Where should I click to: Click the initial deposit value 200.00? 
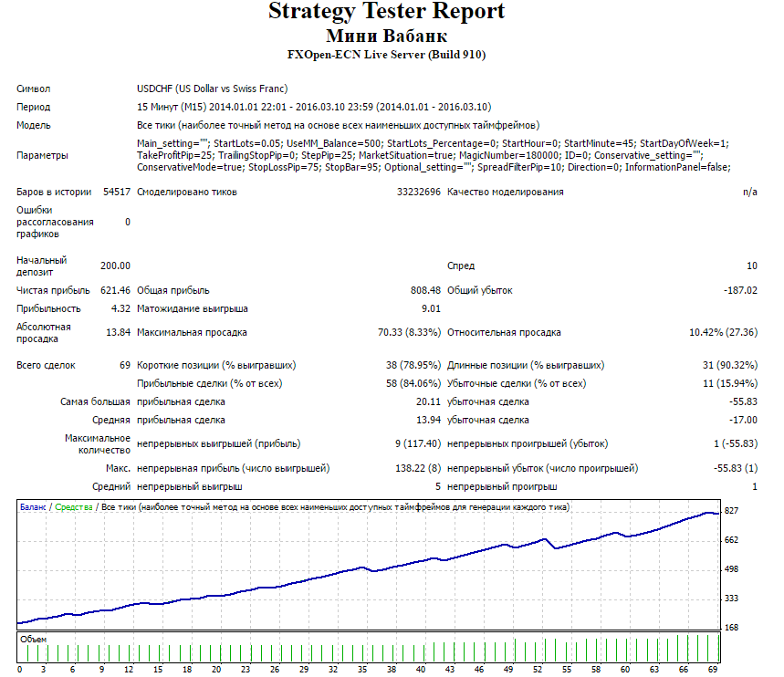pyautogui.click(x=115, y=266)
